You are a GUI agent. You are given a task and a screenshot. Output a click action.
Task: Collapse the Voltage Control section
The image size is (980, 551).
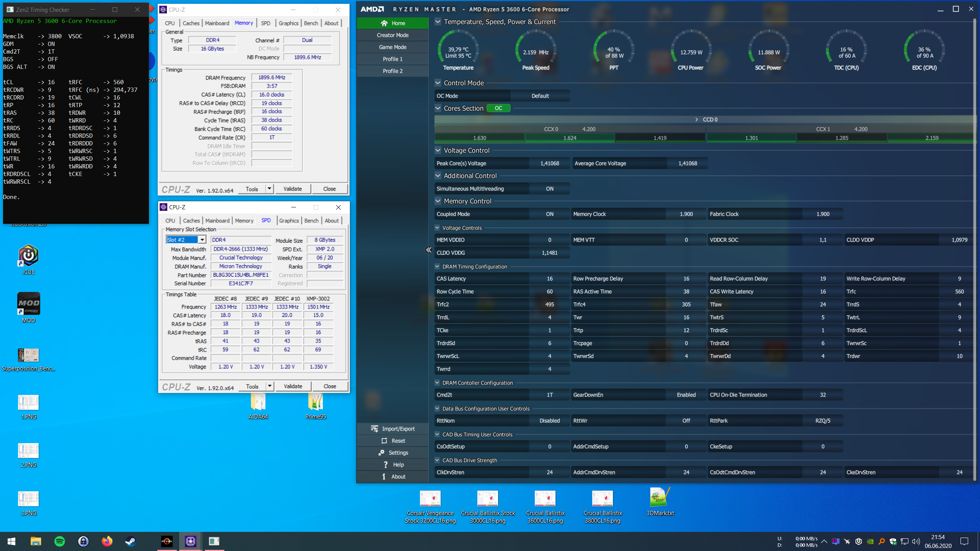[438, 150]
